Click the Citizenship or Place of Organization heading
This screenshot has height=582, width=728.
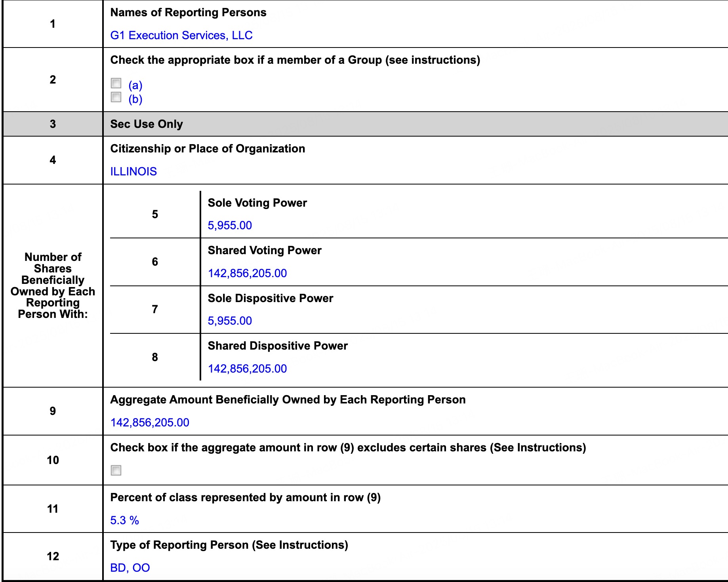coord(208,149)
